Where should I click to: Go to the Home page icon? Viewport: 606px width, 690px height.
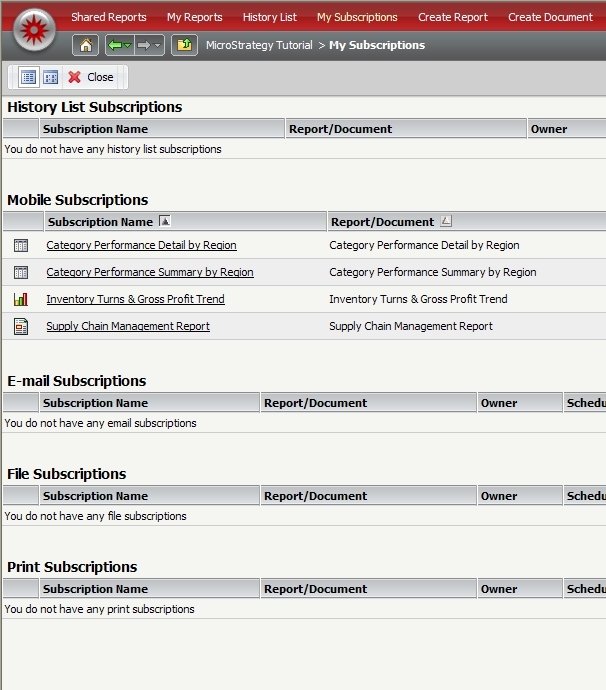[x=86, y=45]
